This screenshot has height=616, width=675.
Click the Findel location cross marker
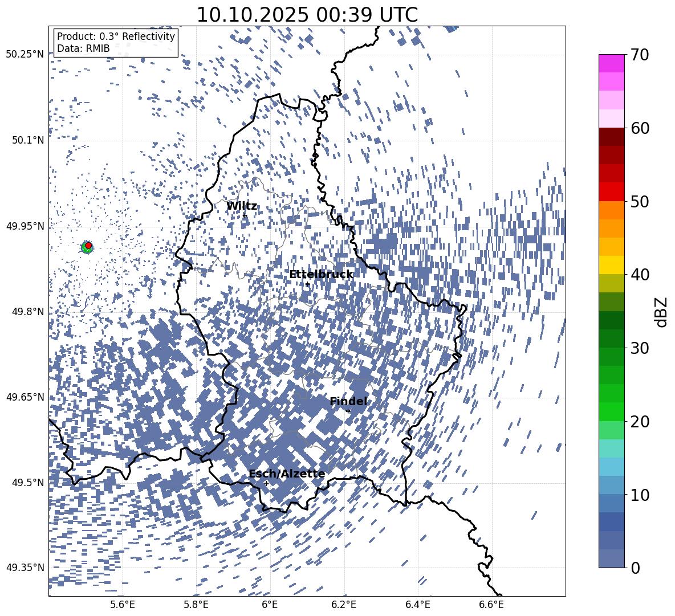point(348,411)
